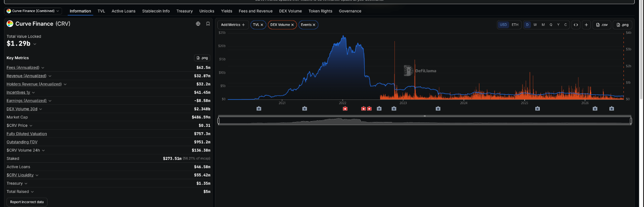Go to the Stablecoin Info tab
Screen dimensions: 644x207
tap(156, 11)
